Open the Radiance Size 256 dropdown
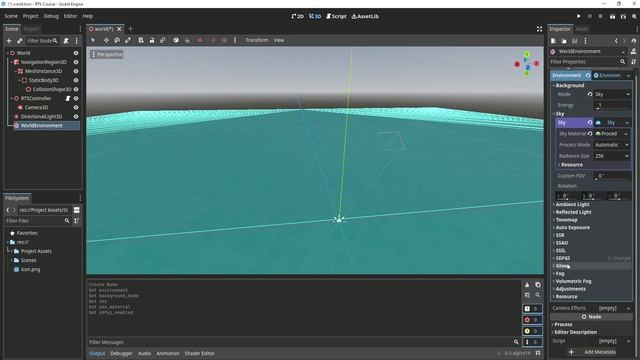 coord(612,156)
